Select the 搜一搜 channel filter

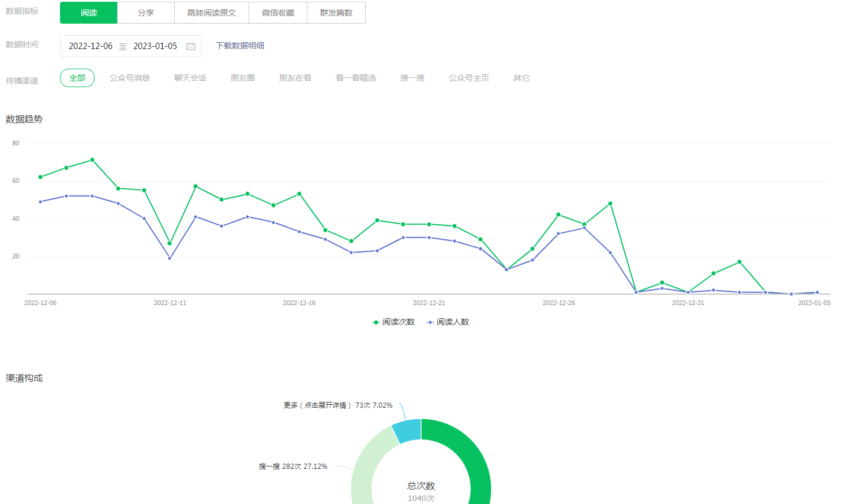click(x=412, y=78)
